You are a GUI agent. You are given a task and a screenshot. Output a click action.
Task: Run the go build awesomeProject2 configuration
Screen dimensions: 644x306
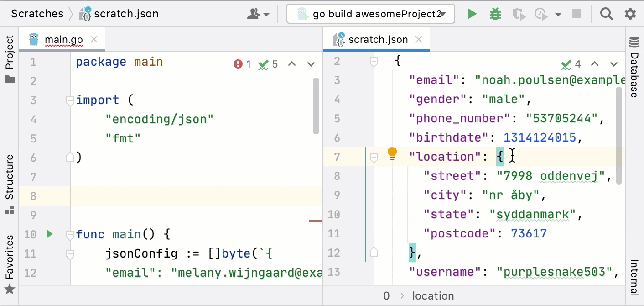(x=472, y=13)
